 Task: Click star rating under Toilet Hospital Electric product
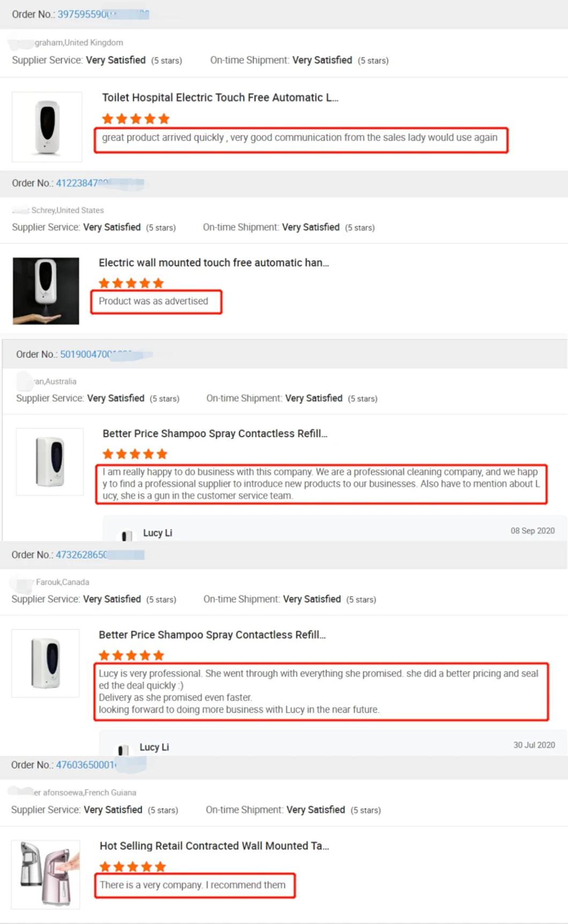coord(136,119)
